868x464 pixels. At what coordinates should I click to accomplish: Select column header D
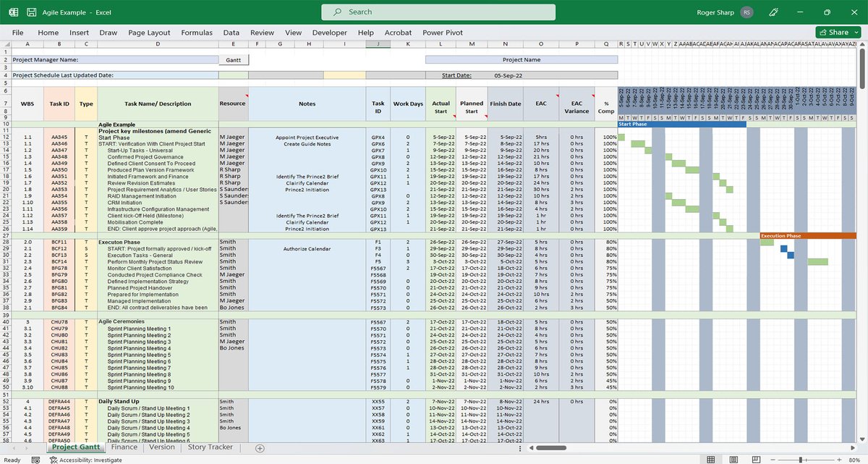tap(158, 43)
